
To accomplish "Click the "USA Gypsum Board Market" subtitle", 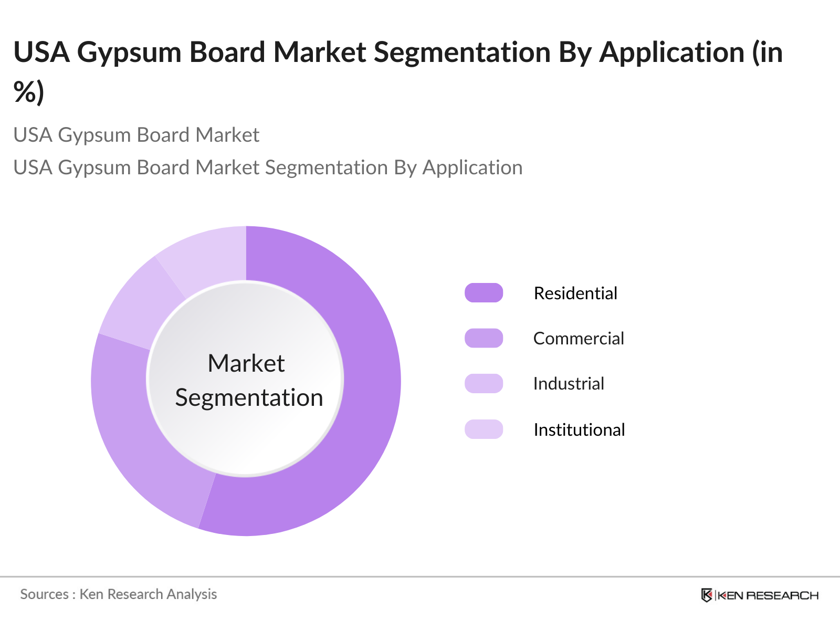I will (x=136, y=135).
